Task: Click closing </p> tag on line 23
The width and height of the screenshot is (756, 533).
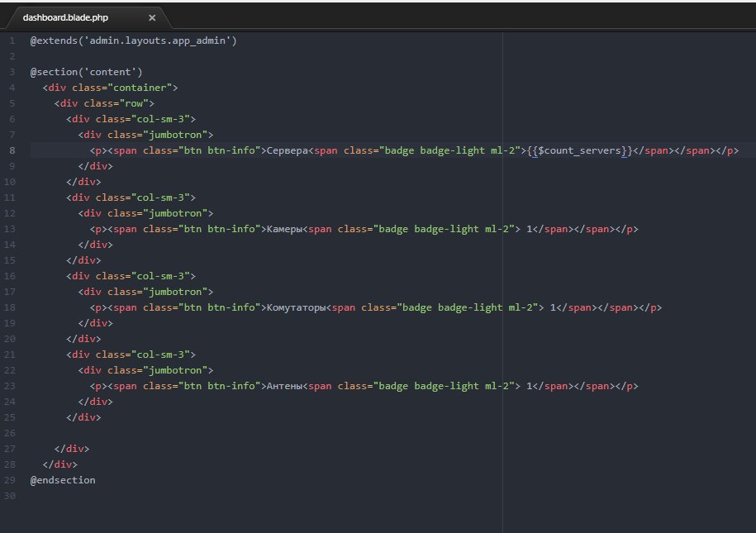Action: point(626,387)
